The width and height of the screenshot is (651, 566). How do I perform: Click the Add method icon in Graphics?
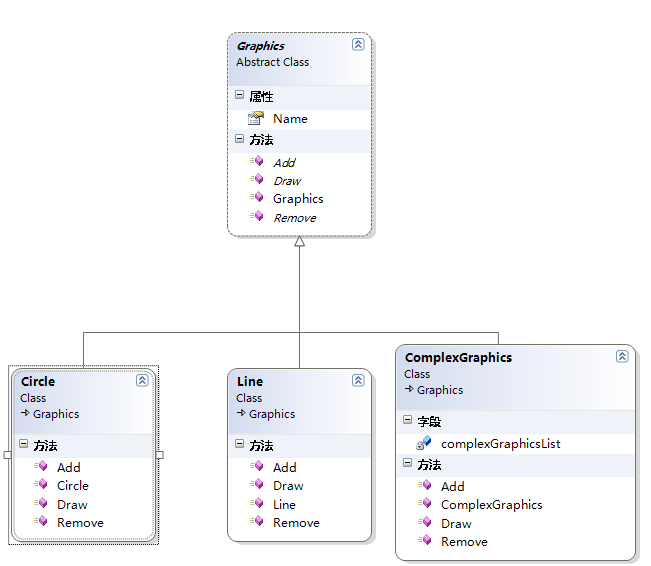[256, 161]
